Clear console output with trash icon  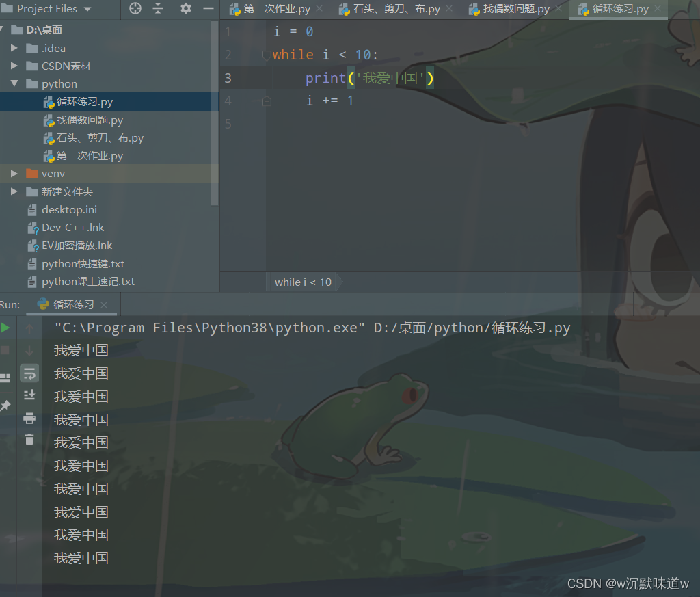pyautogui.click(x=29, y=440)
